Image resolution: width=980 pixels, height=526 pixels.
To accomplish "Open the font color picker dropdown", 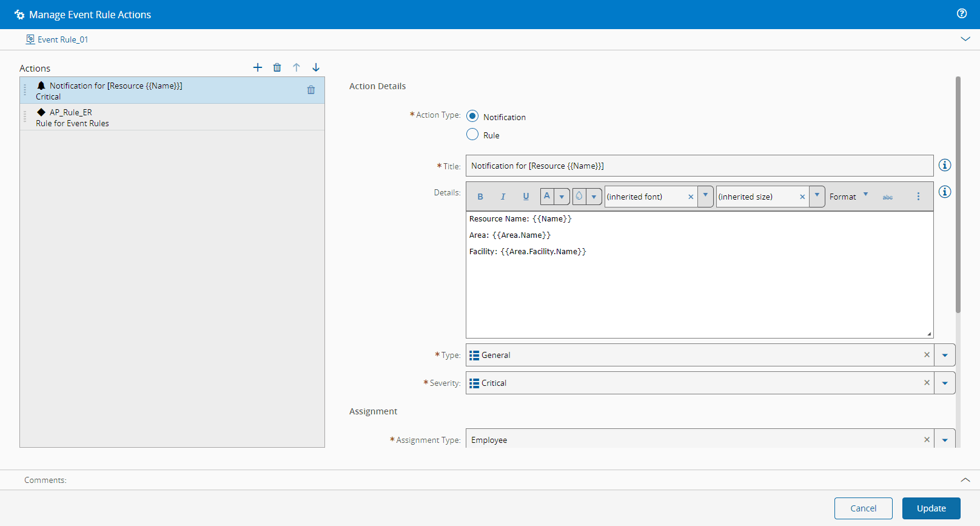I will 562,197.
